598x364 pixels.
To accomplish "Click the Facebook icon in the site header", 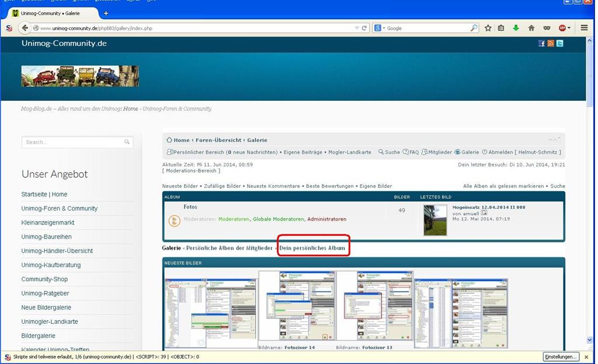I will pos(541,43).
